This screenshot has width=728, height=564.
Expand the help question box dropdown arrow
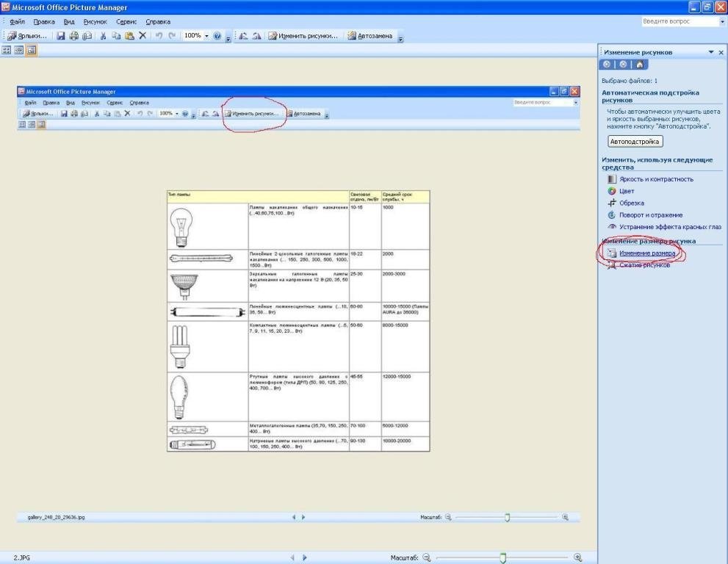coord(722,21)
